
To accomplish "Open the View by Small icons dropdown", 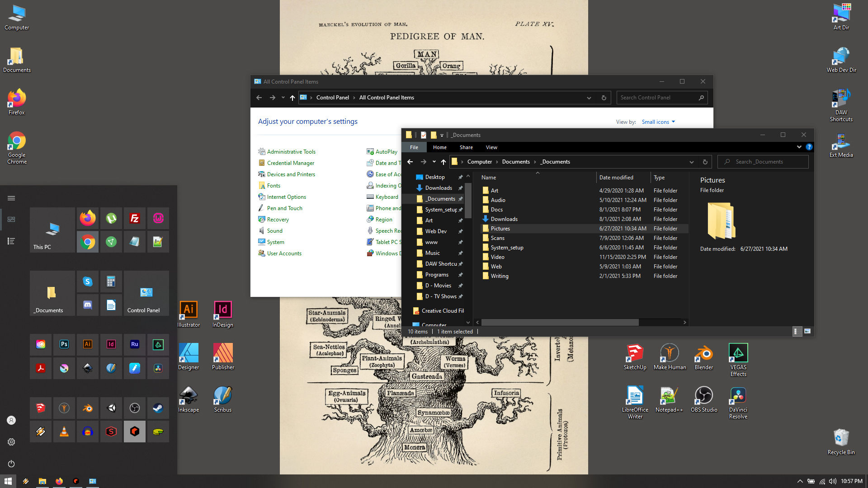I will [658, 122].
